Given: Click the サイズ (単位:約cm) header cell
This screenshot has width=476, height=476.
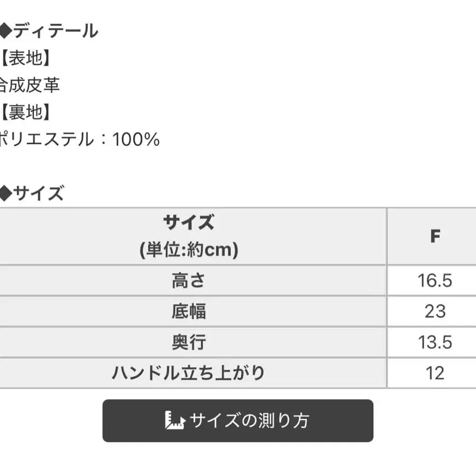Looking at the screenshot, I should (189, 235).
